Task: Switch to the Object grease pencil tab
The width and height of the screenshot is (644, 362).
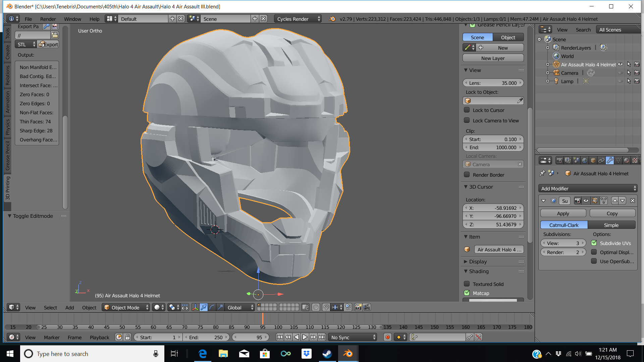Action: [508, 37]
